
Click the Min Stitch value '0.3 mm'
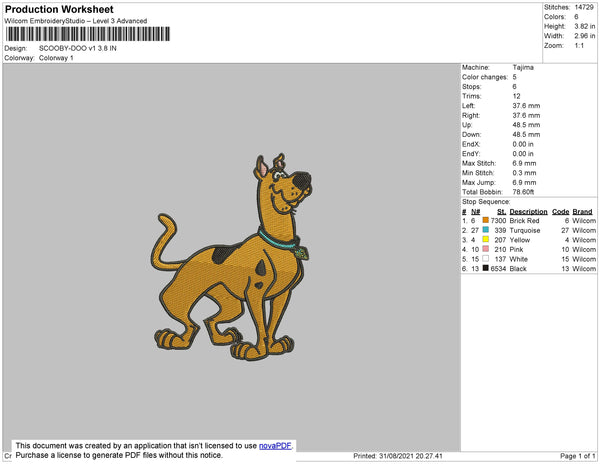pos(524,173)
